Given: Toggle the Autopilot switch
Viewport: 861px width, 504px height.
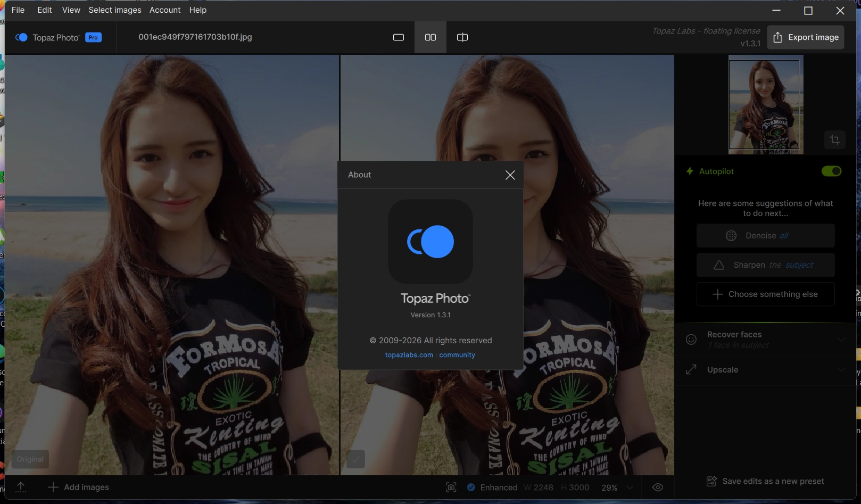Looking at the screenshot, I should (x=831, y=171).
